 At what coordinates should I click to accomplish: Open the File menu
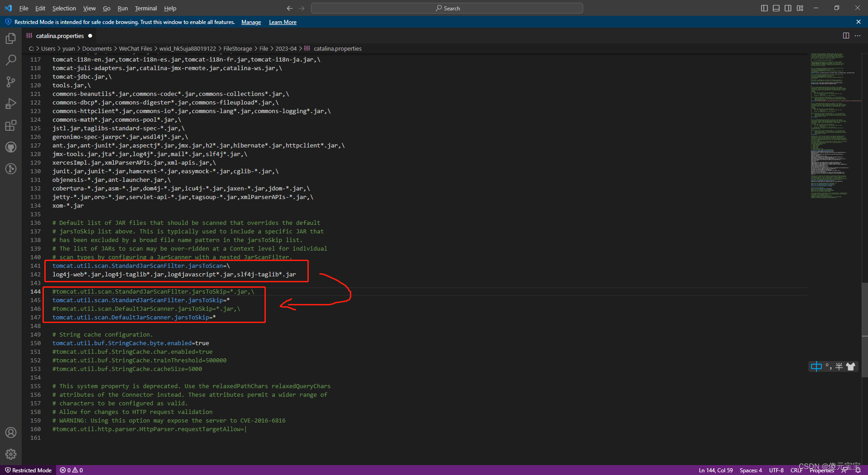24,8
